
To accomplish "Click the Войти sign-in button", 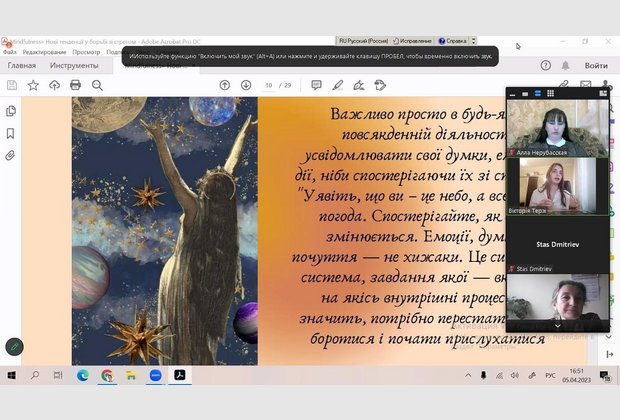I will click(x=596, y=65).
